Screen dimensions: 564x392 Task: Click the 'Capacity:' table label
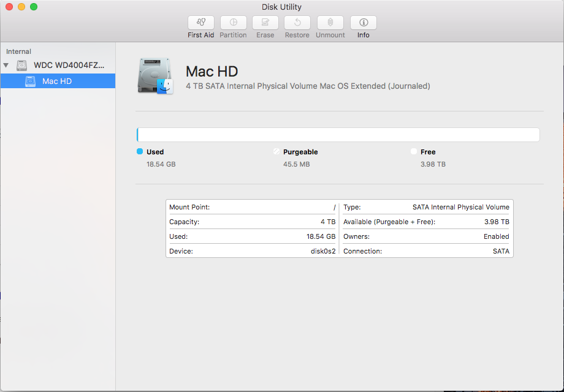point(184,222)
